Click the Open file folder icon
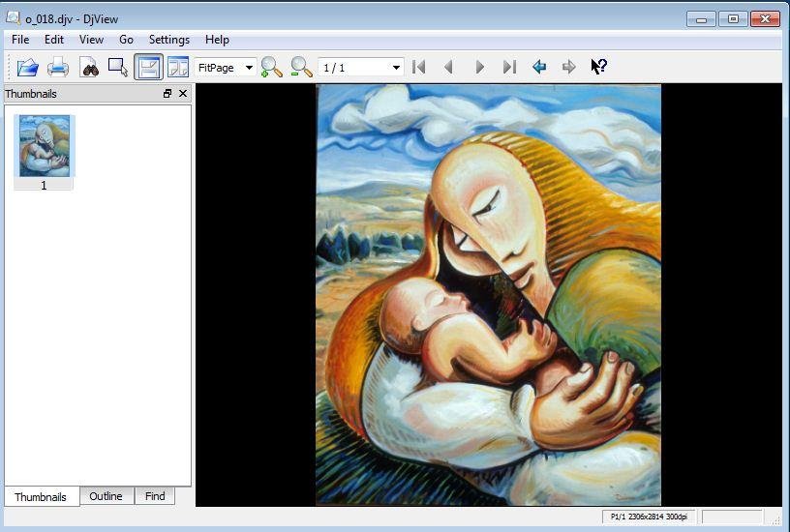 tap(27, 67)
